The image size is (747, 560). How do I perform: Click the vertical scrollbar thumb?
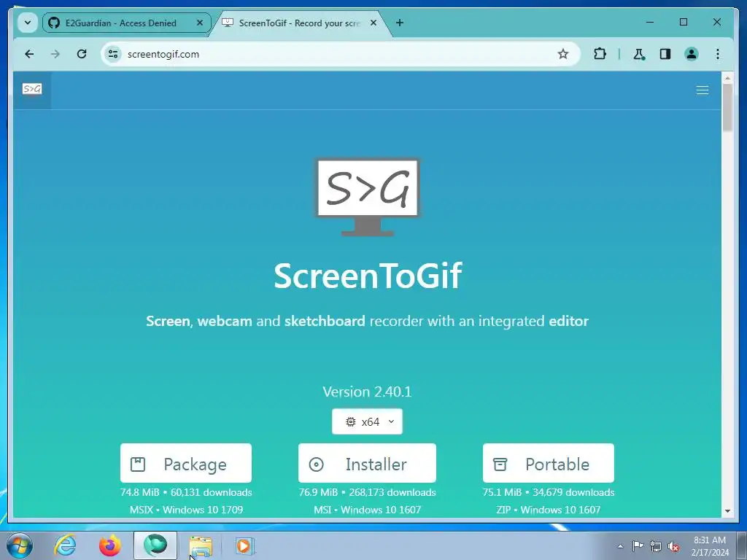tap(727, 108)
